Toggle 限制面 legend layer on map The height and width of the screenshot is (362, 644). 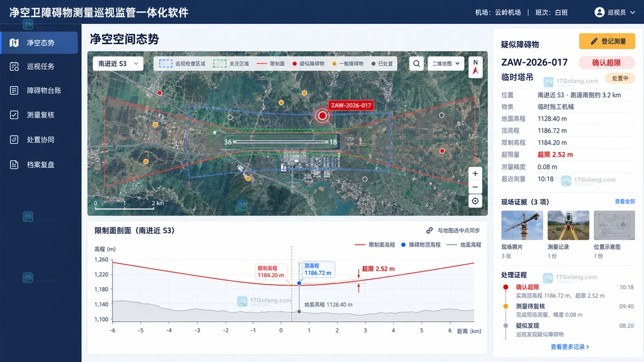coord(270,63)
